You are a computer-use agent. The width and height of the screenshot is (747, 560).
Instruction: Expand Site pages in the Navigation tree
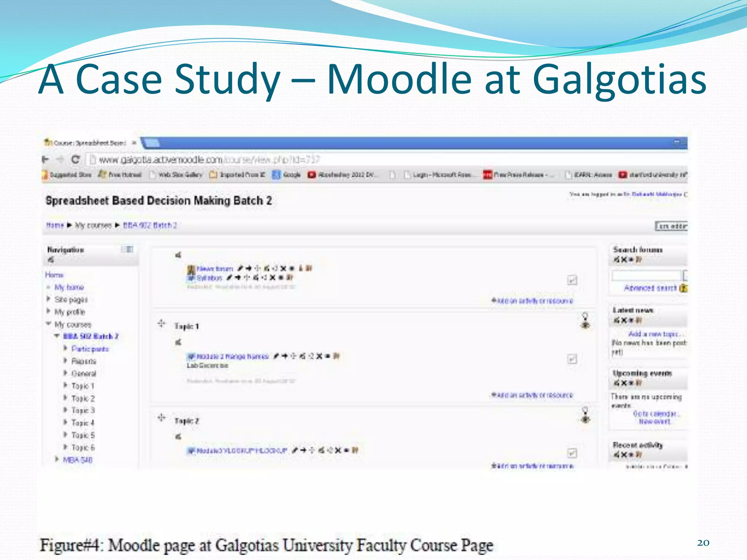point(49,299)
